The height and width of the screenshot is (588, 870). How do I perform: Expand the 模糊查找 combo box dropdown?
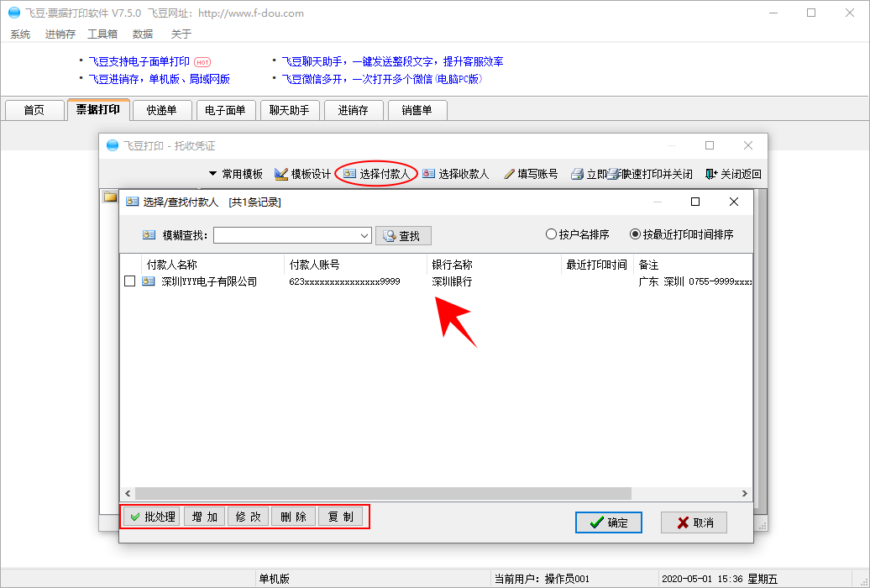[x=364, y=236]
